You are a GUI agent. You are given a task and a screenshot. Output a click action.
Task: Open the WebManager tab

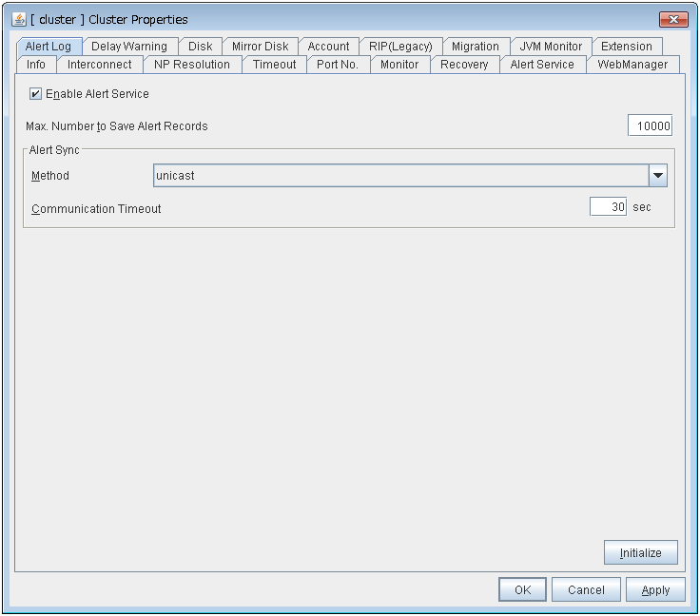632,65
